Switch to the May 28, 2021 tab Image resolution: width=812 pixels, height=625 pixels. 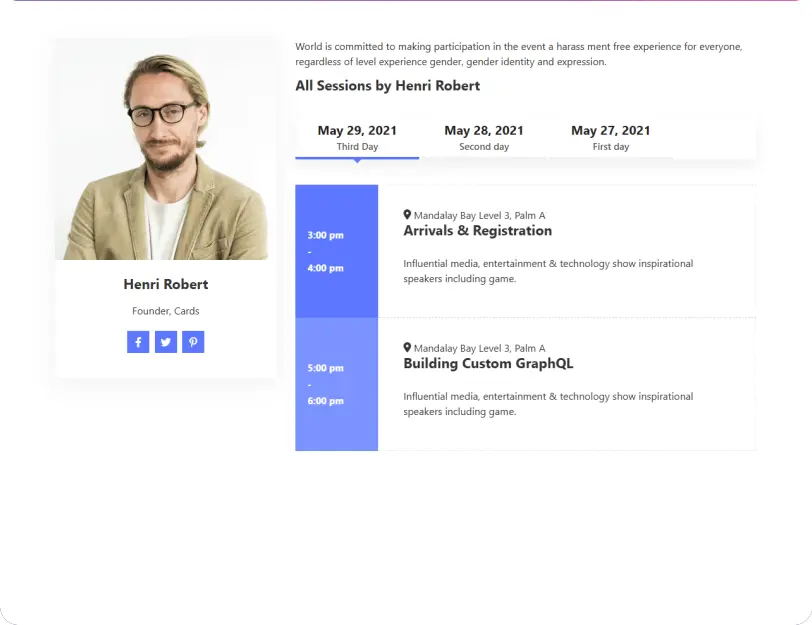484,138
